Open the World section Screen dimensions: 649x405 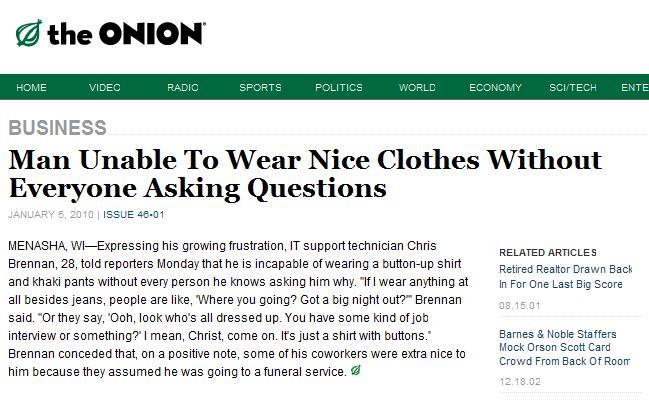[x=417, y=88]
